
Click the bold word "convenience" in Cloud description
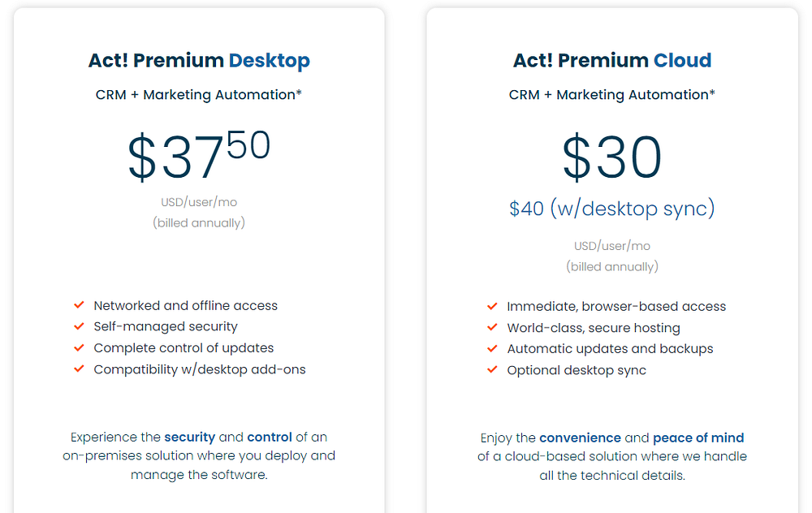click(x=580, y=438)
